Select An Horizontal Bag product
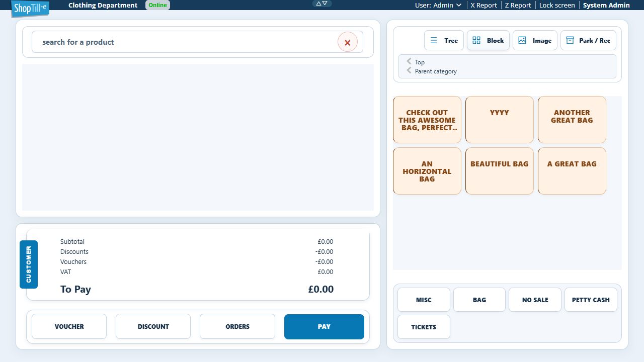 (x=427, y=171)
